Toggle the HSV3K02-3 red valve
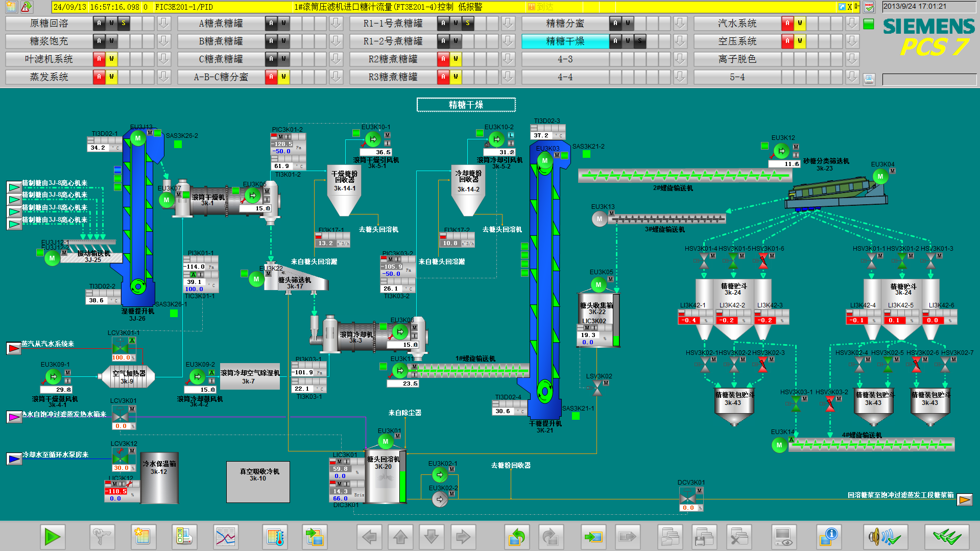Viewport: 980px width, 551px height. point(763,365)
